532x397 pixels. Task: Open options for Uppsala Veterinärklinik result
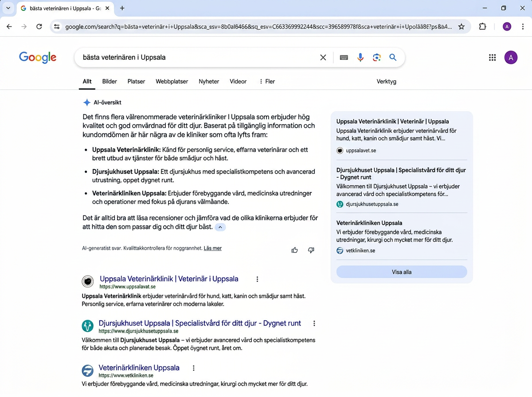coord(257,279)
